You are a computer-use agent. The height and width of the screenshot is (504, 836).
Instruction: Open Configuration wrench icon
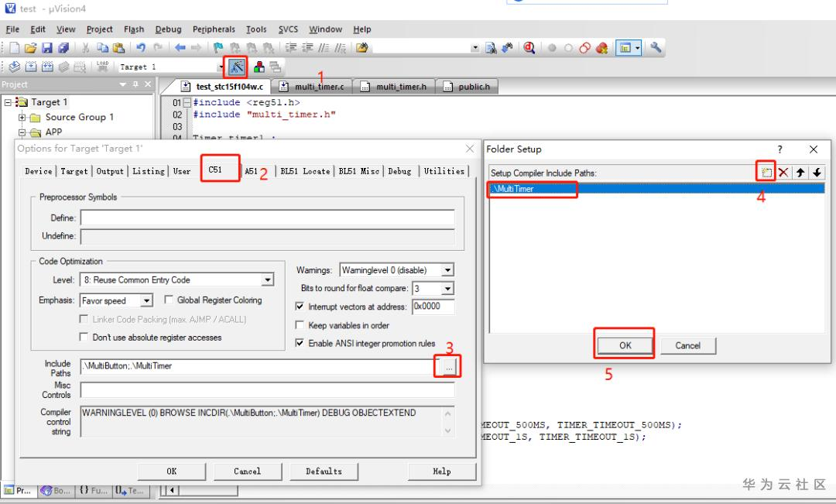click(x=656, y=47)
